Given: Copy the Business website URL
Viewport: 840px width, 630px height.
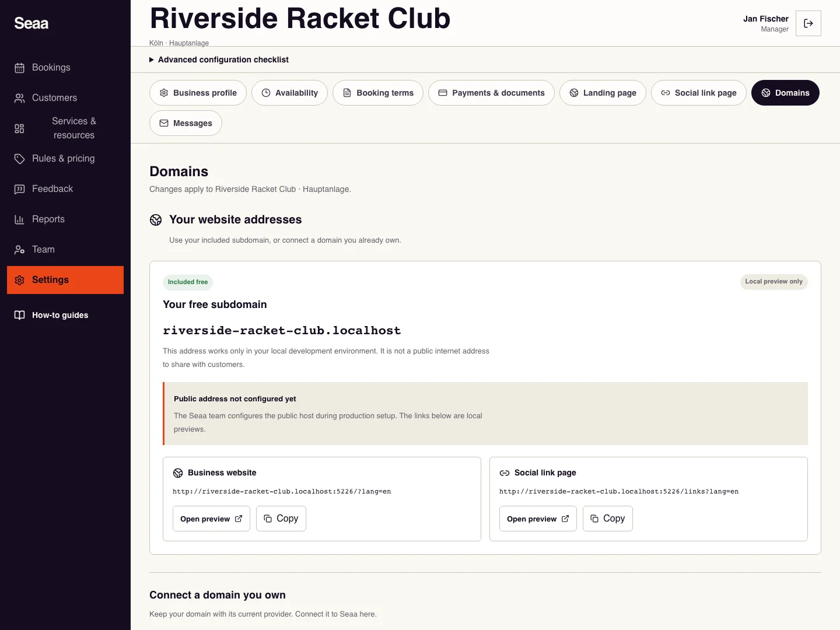Looking at the screenshot, I should [x=281, y=519].
